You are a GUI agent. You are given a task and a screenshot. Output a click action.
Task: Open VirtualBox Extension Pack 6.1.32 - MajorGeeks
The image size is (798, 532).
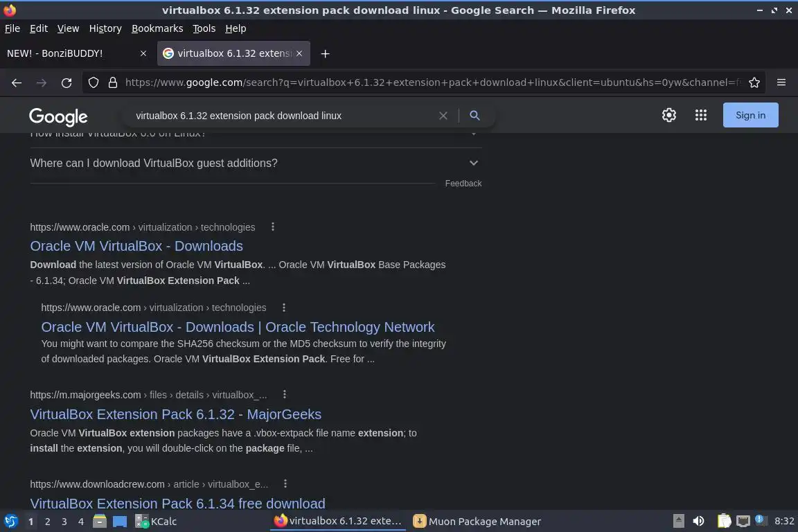pyautogui.click(x=175, y=414)
